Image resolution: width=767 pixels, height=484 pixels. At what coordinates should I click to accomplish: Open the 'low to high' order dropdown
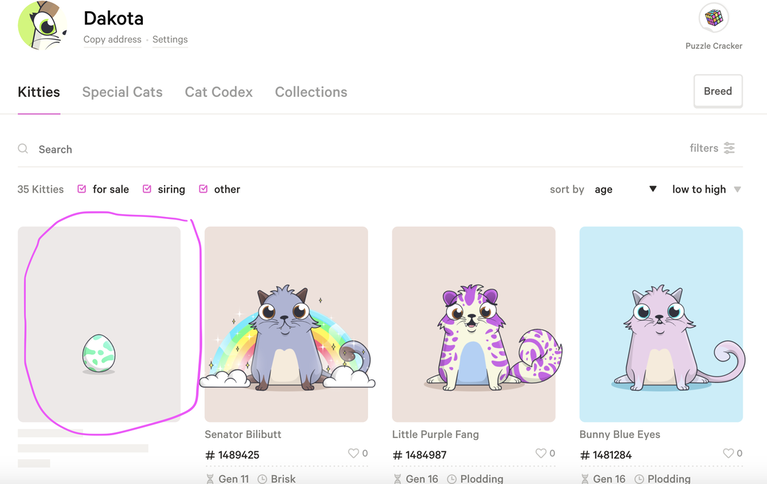[706, 189]
